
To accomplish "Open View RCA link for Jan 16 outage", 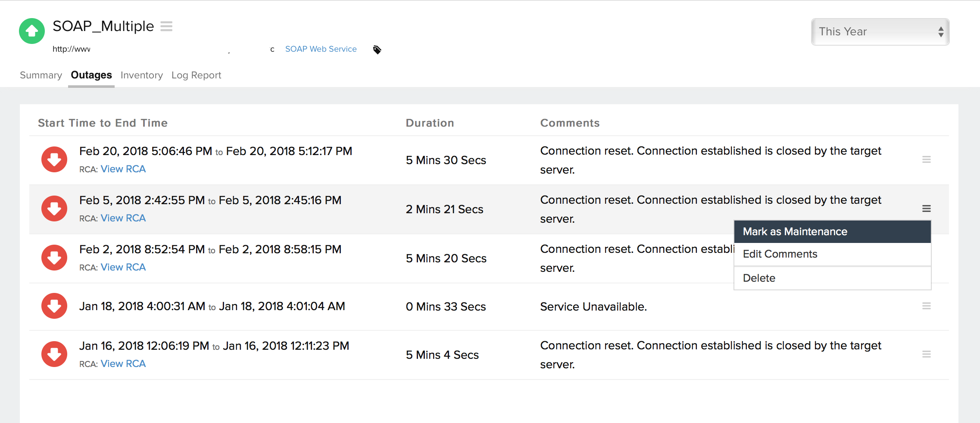I will click(123, 364).
